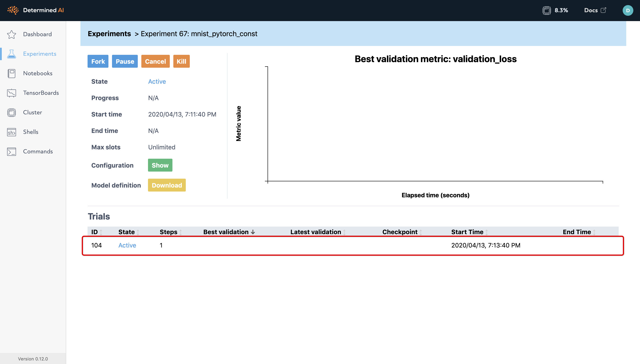The image size is (640, 364).
Task: Click the Trials section heading
Action: pyautogui.click(x=99, y=216)
